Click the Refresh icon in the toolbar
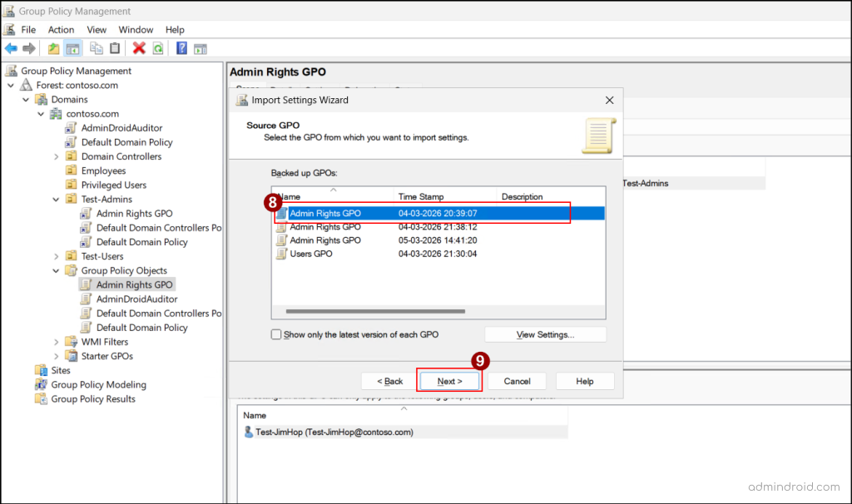Image resolution: width=852 pixels, height=504 pixels. [x=157, y=47]
